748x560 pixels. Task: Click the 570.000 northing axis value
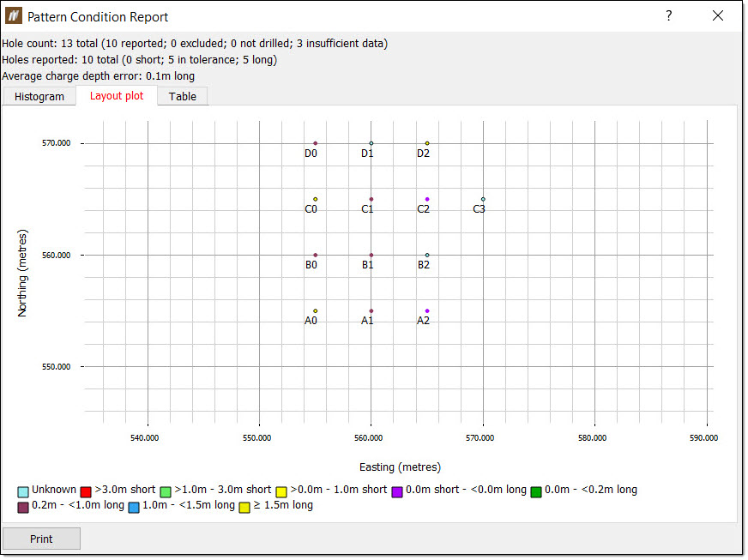57,143
